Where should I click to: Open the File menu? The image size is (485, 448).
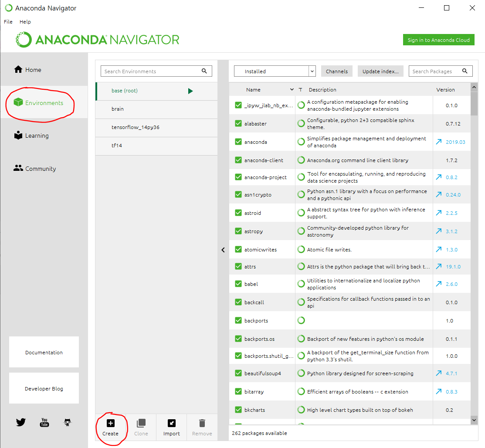[x=8, y=22]
